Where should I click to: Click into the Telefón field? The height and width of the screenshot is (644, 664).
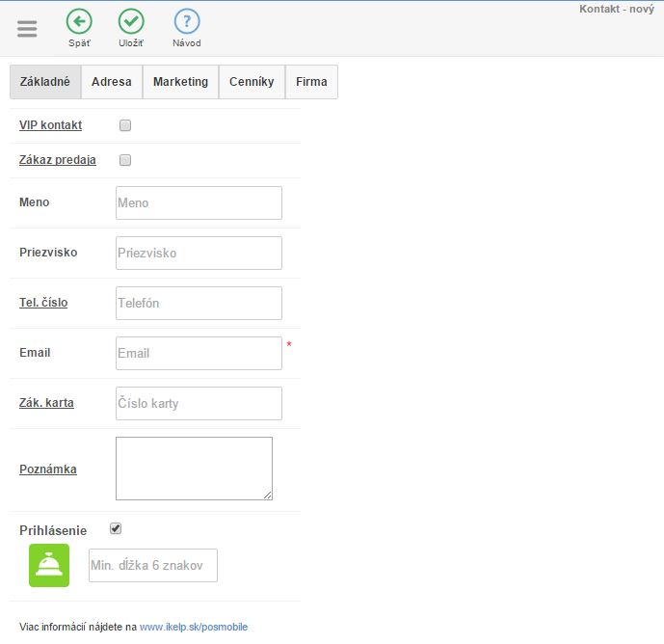click(x=199, y=304)
